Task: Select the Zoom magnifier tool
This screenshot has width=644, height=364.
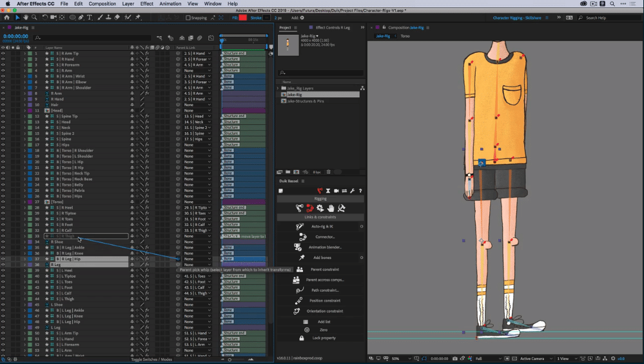Action: coord(34,17)
